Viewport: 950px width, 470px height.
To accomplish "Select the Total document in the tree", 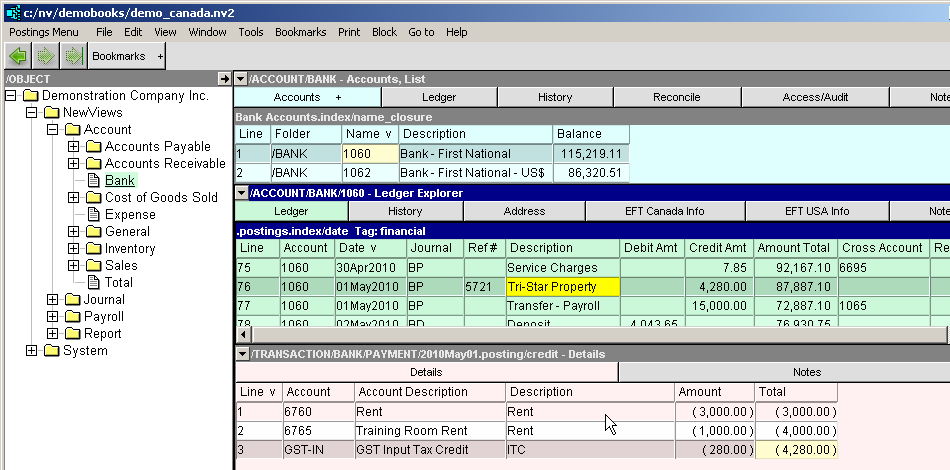I will click(119, 282).
